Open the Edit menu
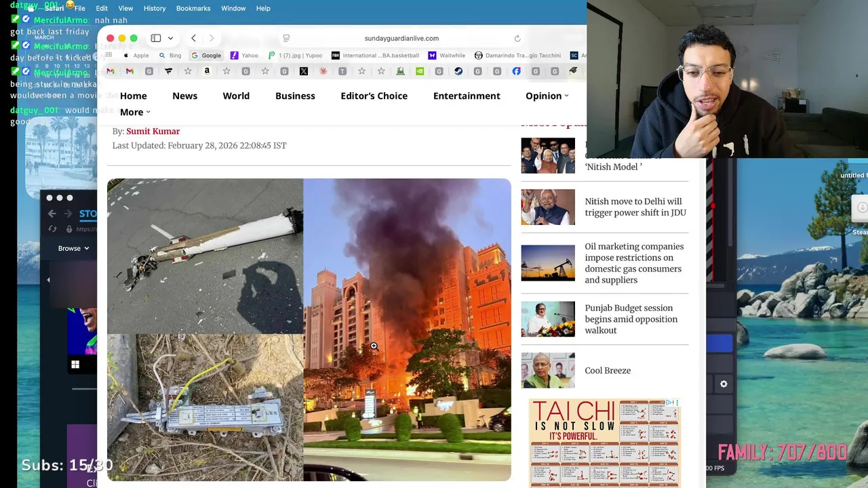This screenshot has height=488, width=868. pos(102,8)
